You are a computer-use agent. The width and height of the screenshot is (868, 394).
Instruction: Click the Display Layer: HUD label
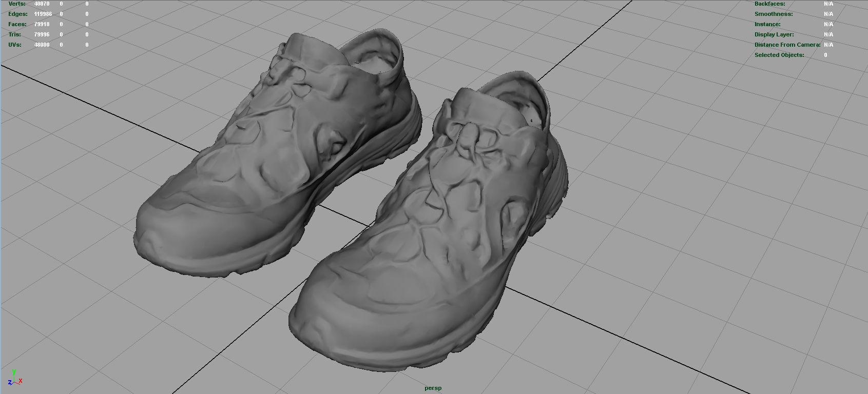774,34
